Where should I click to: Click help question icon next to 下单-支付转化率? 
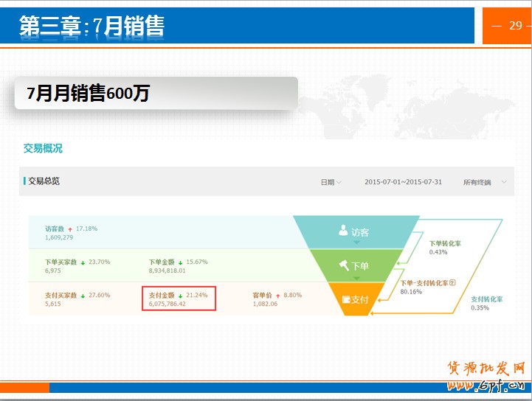click(452, 282)
